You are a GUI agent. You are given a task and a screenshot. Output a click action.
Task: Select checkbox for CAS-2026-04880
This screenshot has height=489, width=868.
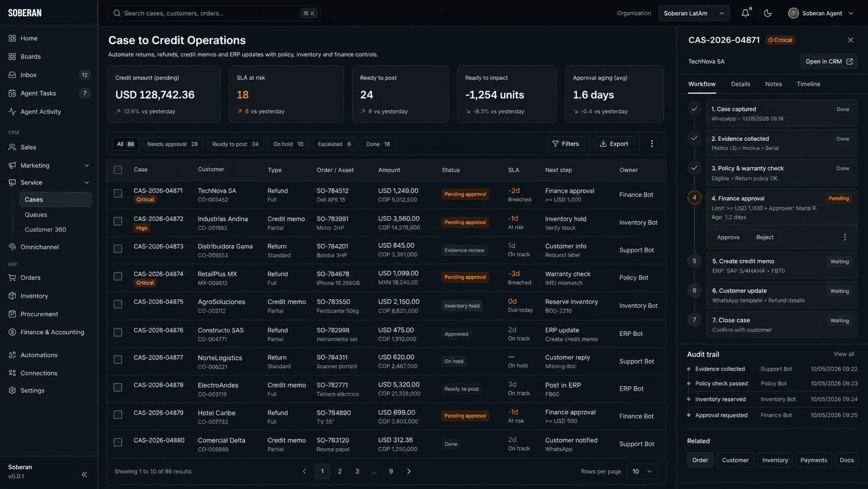(x=118, y=442)
